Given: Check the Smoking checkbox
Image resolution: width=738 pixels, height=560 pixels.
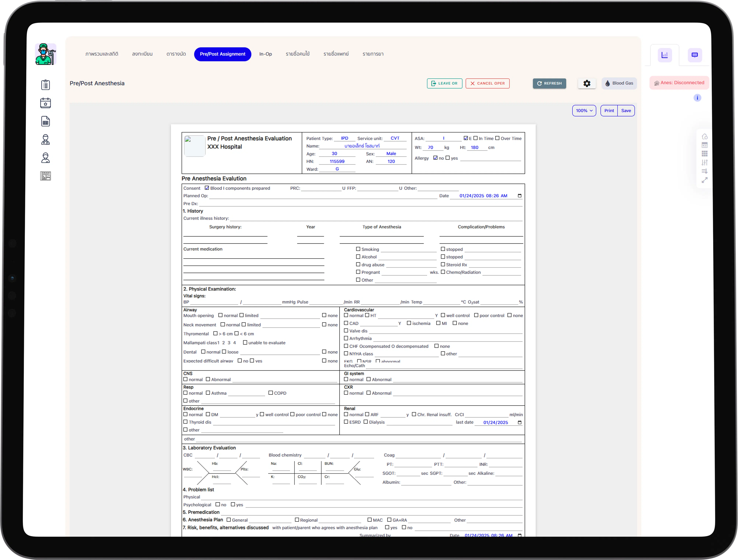Looking at the screenshot, I should click(x=358, y=249).
